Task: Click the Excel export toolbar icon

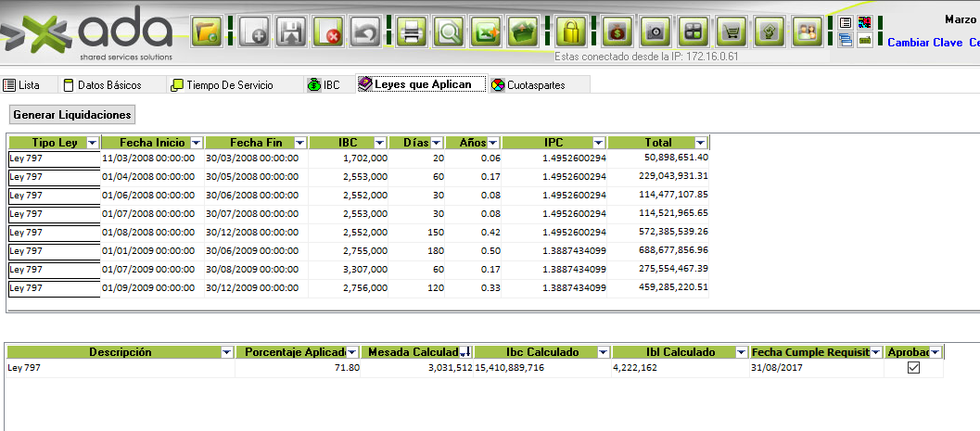Action: pyautogui.click(x=487, y=32)
